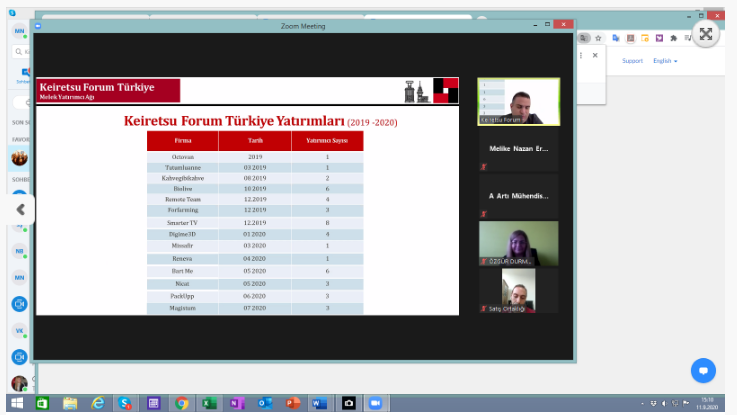This screenshot has width=737, height=415.
Task: Expand the English language dropdown
Action: point(665,61)
